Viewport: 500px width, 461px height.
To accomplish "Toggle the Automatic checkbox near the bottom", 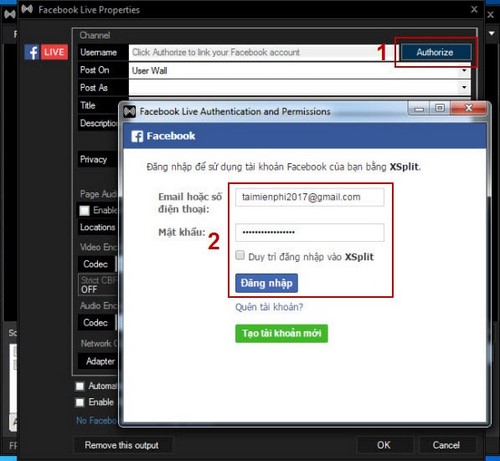I will [80, 386].
